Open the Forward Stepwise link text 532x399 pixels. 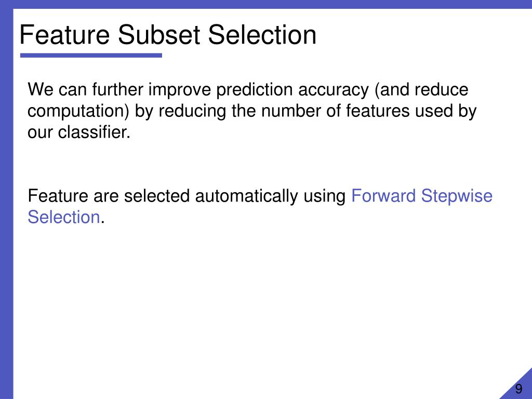pyautogui.click(x=422, y=196)
